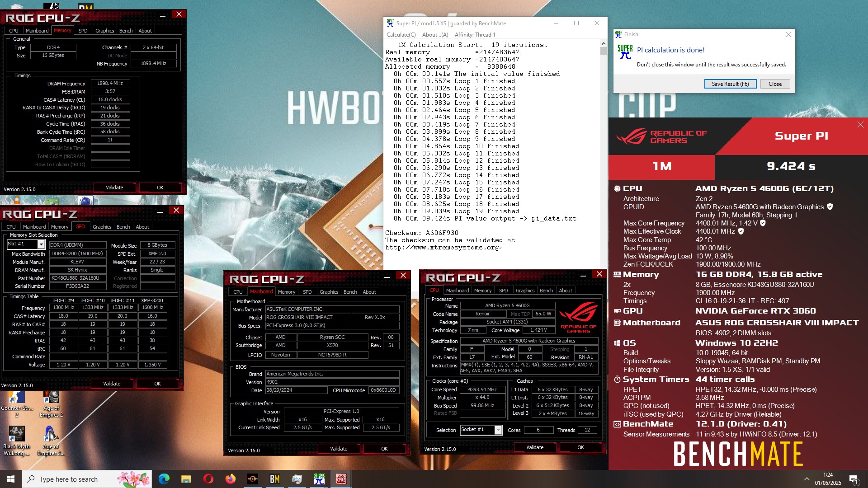The image size is (868, 488).
Task: Open Microsoft Edge from the taskbar
Action: tap(164, 479)
